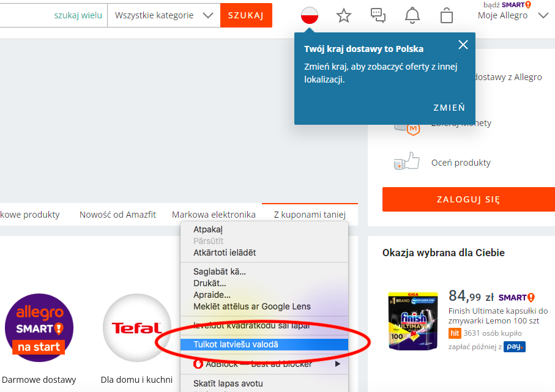This screenshot has width=555, height=392.
Task: Open the messages chat icon
Action: (x=378, y=15)
